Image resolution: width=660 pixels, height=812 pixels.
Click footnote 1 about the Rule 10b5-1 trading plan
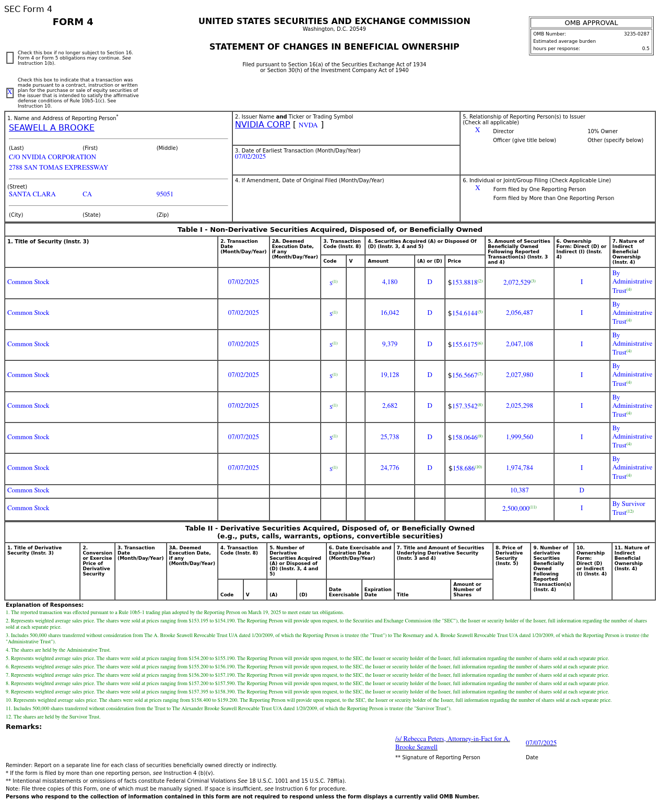click(175, 613)
